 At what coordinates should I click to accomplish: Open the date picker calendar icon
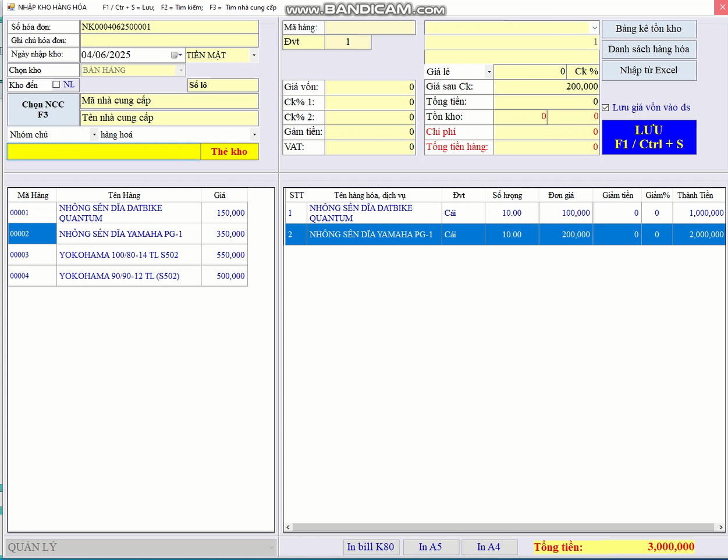click(175, 55)
